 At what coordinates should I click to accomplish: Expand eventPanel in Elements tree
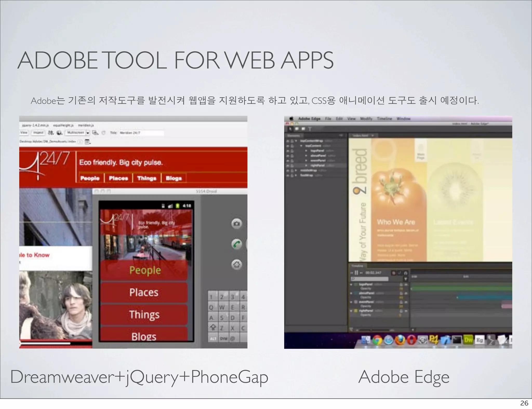(x=306, y=161)
